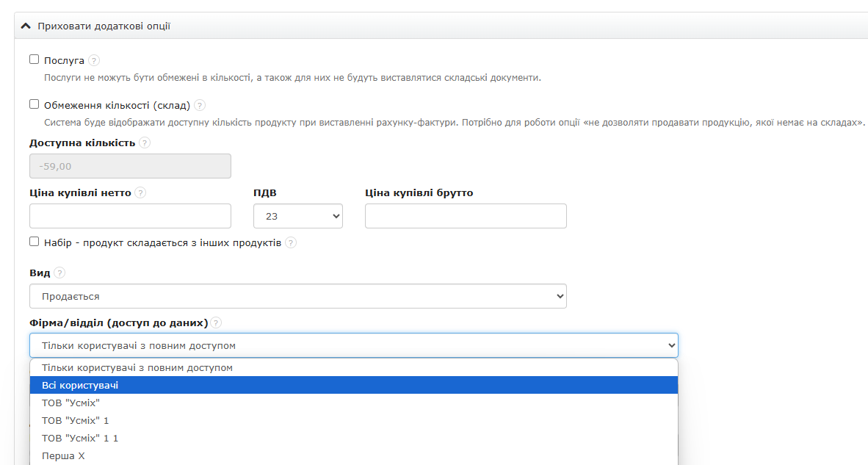Collapse panel via chevron-up arrow icon
This screenshot has height=465, width=868.
click(26, 26)
